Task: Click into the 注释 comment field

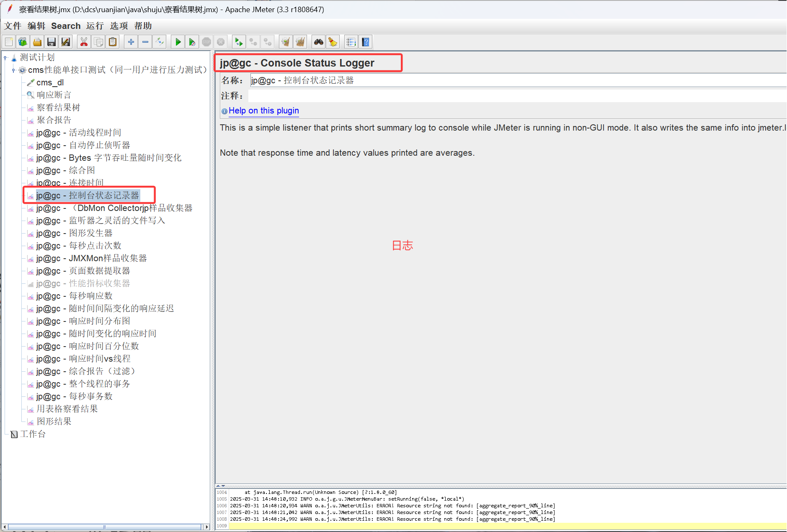Action: (x=517, y=96)
